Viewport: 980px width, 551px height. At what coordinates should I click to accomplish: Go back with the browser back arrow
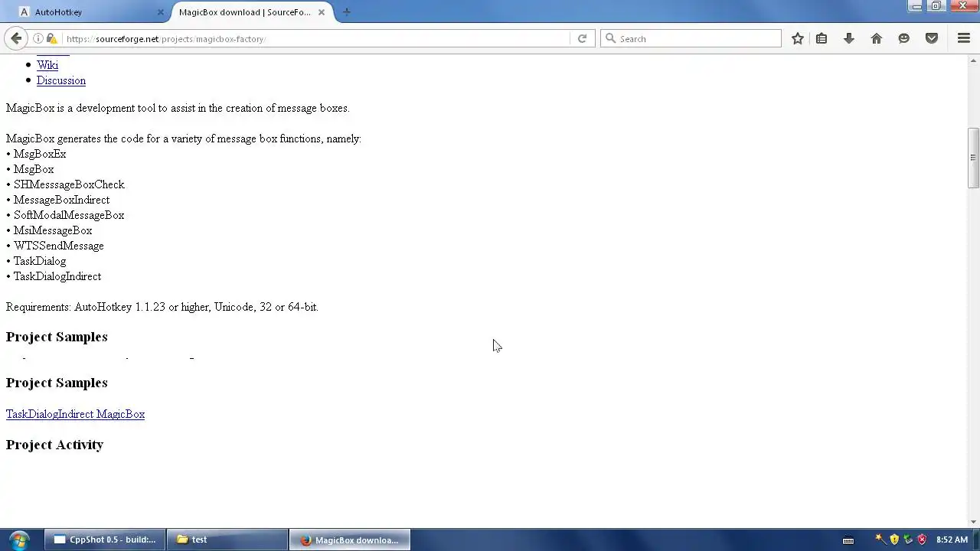coord(16,38)
